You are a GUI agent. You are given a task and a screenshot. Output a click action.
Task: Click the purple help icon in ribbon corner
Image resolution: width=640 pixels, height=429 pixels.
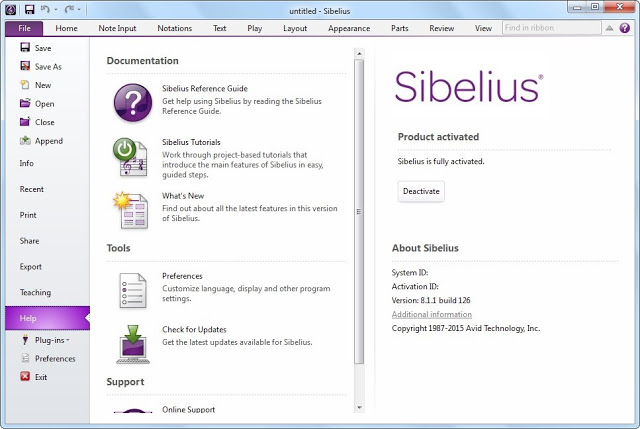tap(624, 28)
